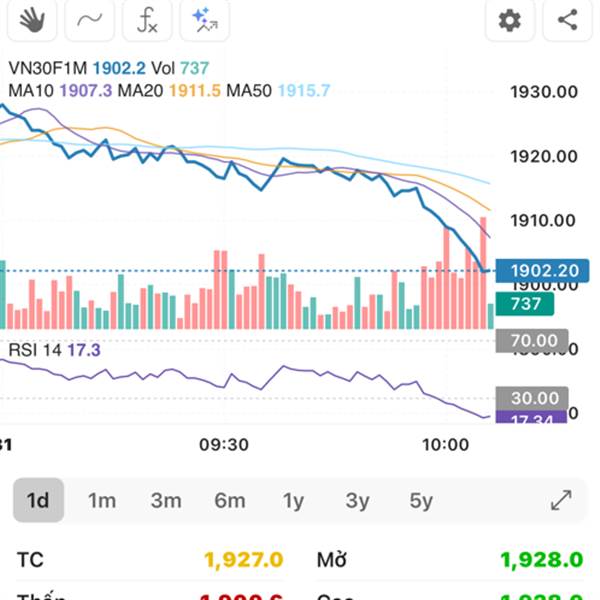Select the 3y range
600x600 pixels.
click(x=357, y=500)
